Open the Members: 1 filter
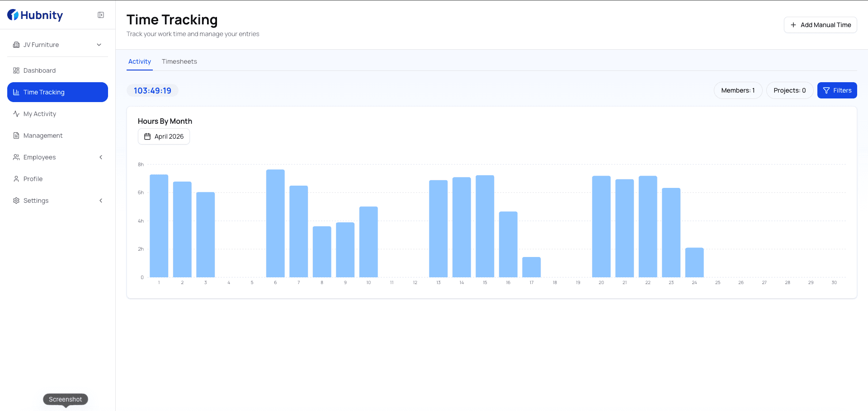Viewport: 868px width, 411px height. pyautogui.click(x=738, y=90)
